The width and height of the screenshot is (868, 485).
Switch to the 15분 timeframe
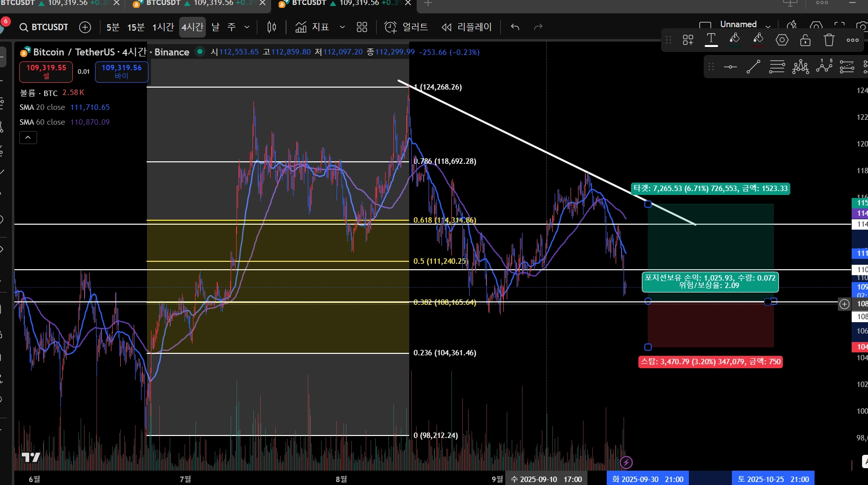136,27
